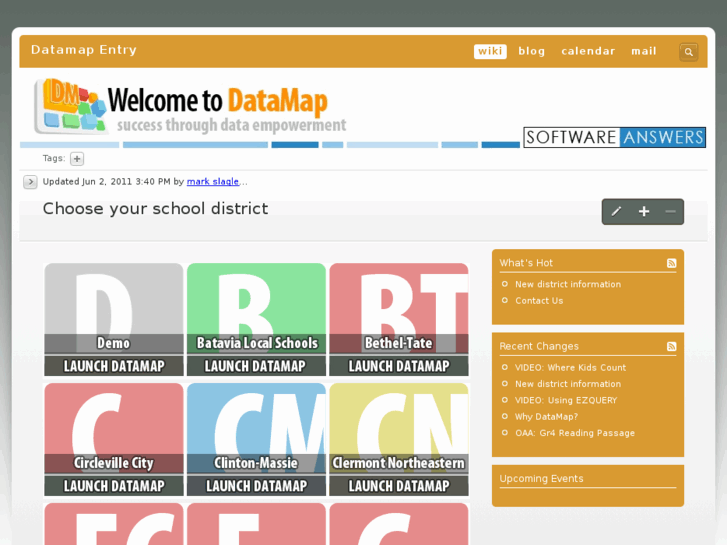
Task: Launch DataMap for Clinton-Massie
Action: click(x=256, y=486)
